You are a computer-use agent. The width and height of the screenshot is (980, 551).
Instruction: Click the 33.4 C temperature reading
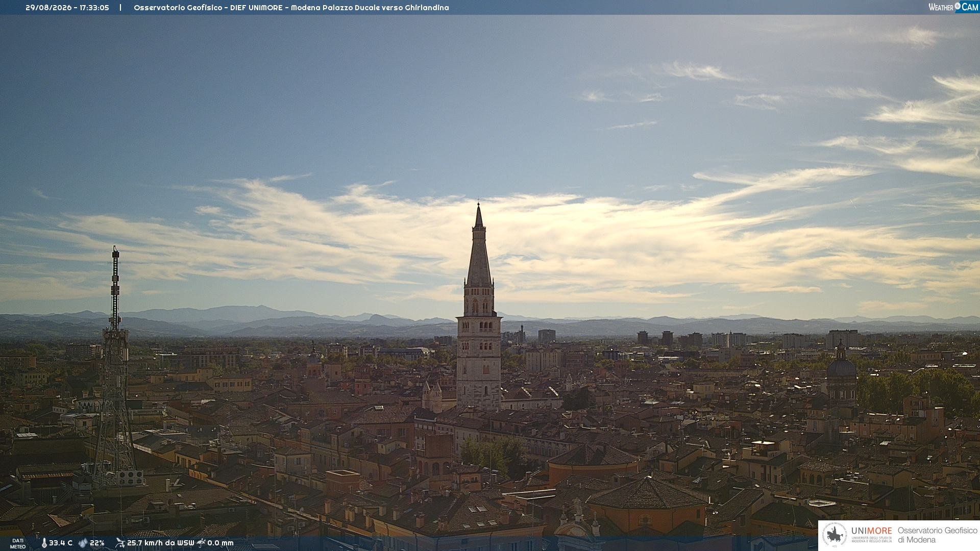[61, 543]
